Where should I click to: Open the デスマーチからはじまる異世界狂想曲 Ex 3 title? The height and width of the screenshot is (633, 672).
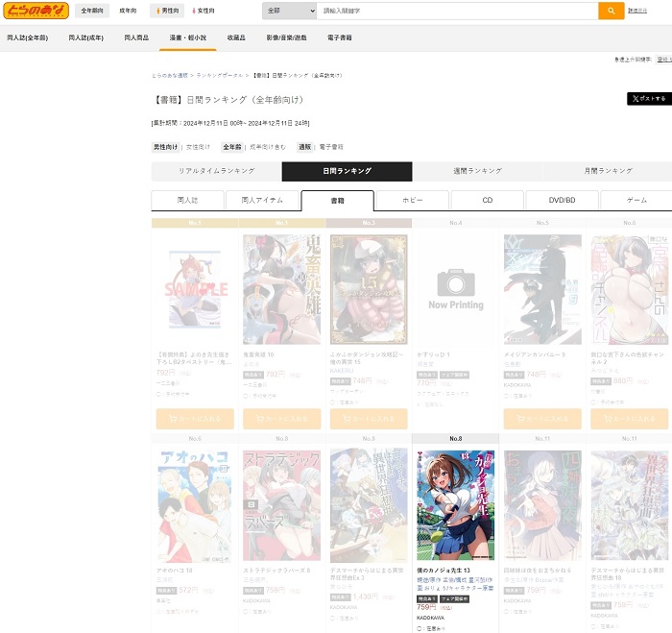(x=367, y=573)
